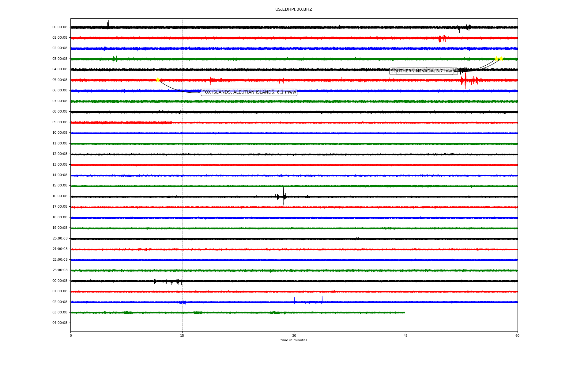Click the black signal cluster on the lower 00:00:08 trace
Viewport: 588px width, 368px height.
pyautogui.click(x=167, y=281)
